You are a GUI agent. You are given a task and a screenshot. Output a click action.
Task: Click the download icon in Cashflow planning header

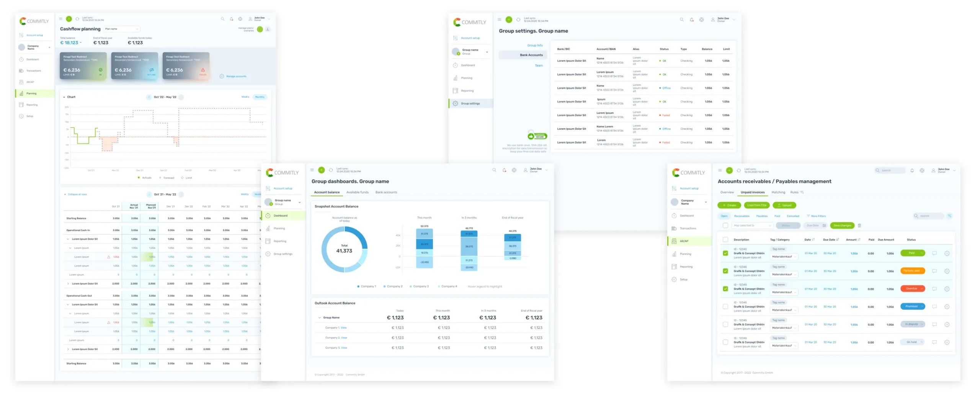[268, 29]
